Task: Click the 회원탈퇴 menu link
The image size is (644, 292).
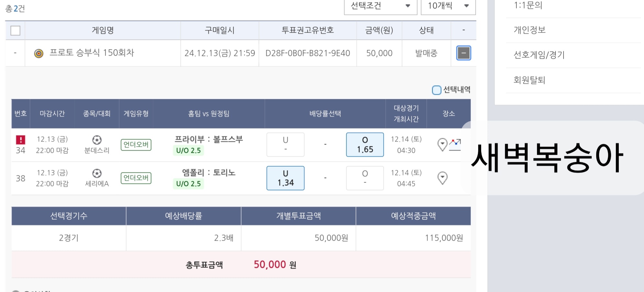Action: (x=529, y=80)
